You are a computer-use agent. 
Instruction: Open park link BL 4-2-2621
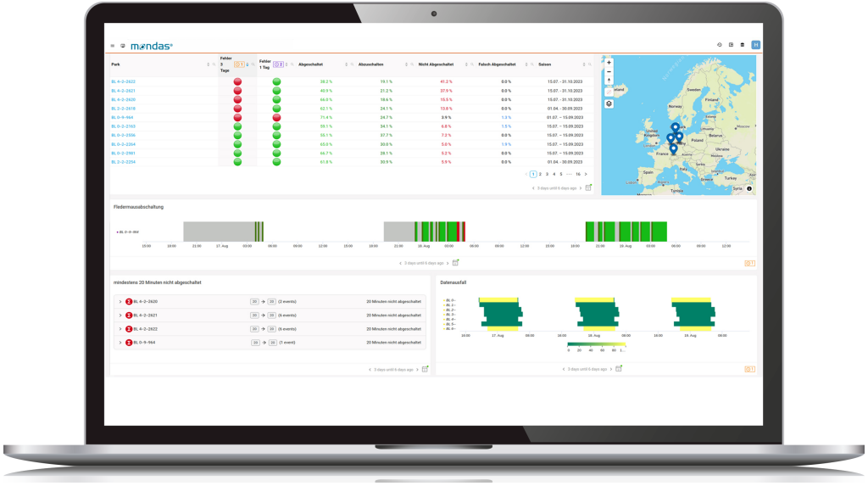coord(124,90)
